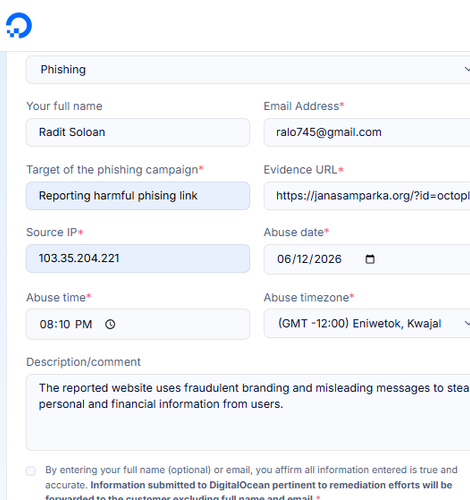This screenshot has width=470, height=500.
Task: Click the Phishing dropdown chevron arrow
Action: tap(467, 69)
